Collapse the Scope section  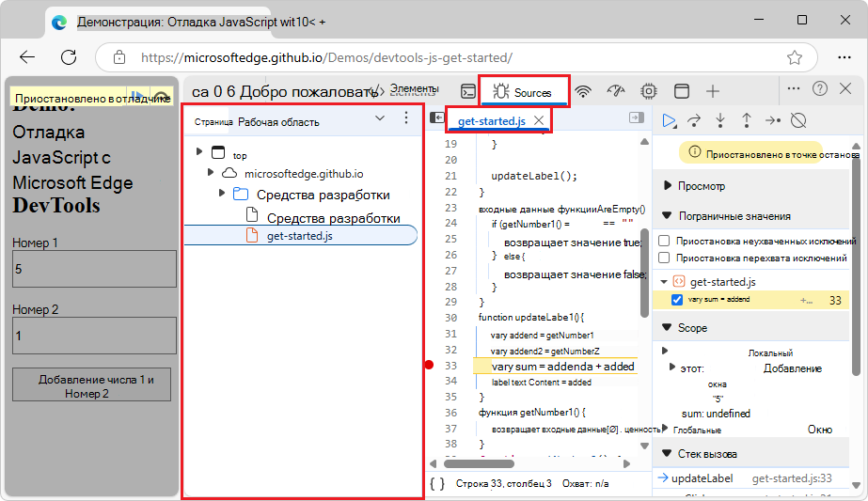click(667, 327)
